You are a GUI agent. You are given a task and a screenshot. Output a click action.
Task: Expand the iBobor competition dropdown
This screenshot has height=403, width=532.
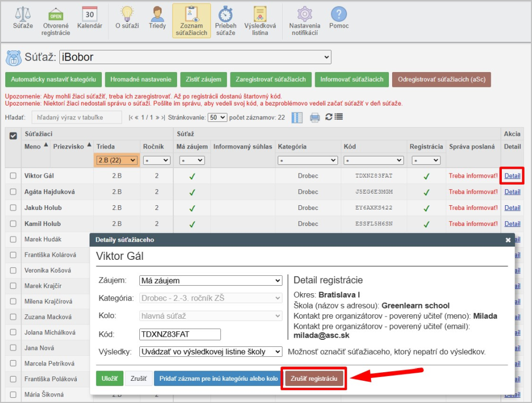point(195,57)
